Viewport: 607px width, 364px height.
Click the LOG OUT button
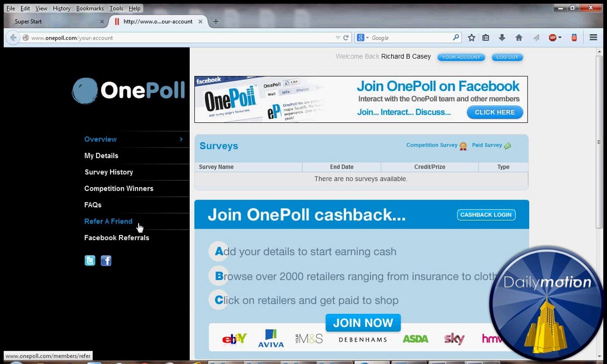tap(507, 57)
